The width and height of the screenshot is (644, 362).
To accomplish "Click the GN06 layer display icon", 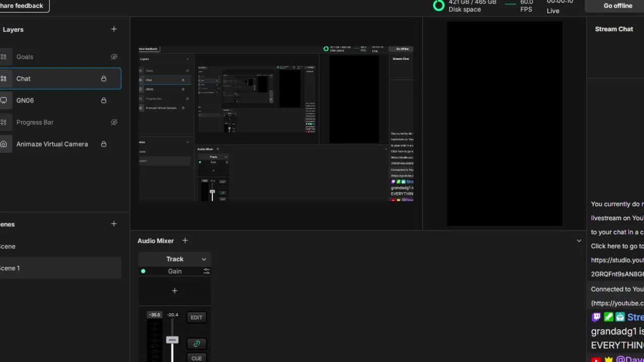I will tap(4, 100).
